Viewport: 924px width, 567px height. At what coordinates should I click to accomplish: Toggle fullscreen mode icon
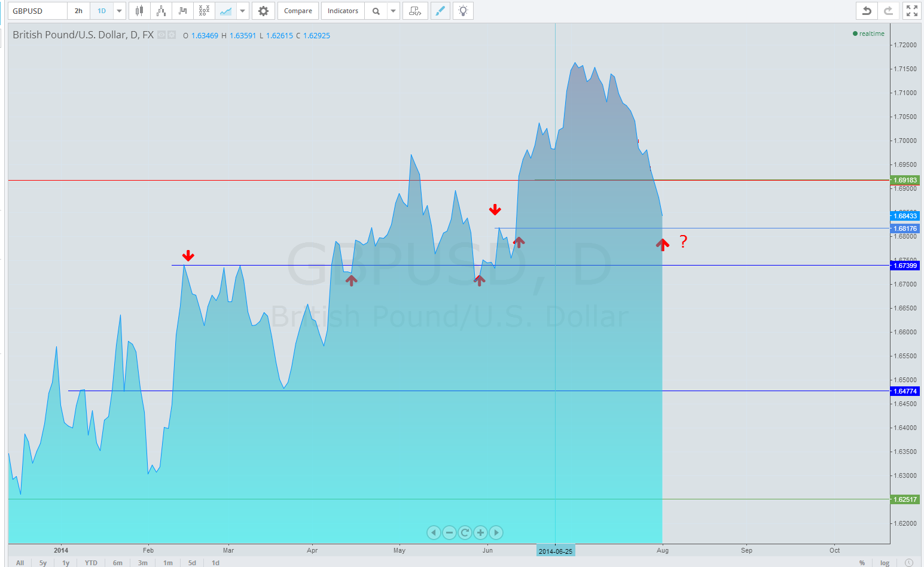[911, 11]
